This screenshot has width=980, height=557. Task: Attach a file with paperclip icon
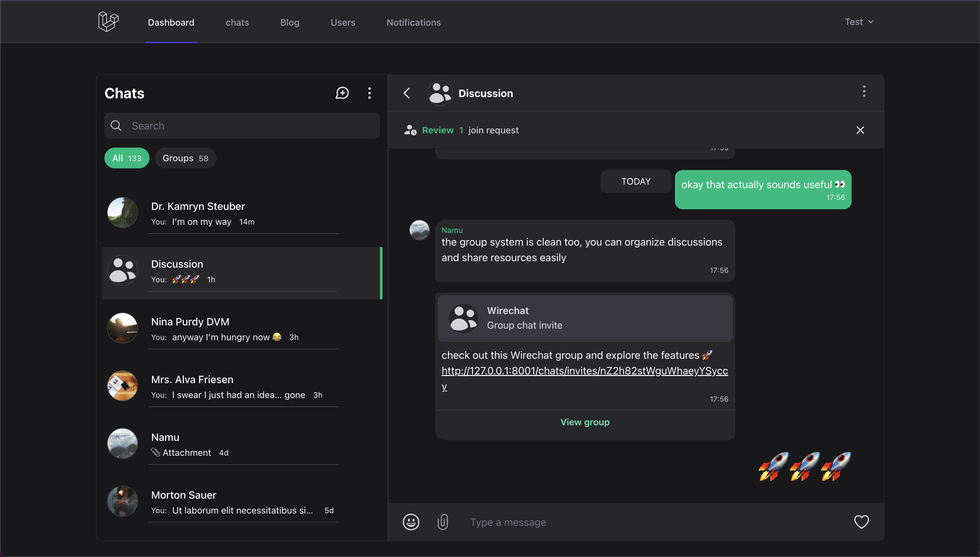443,522
